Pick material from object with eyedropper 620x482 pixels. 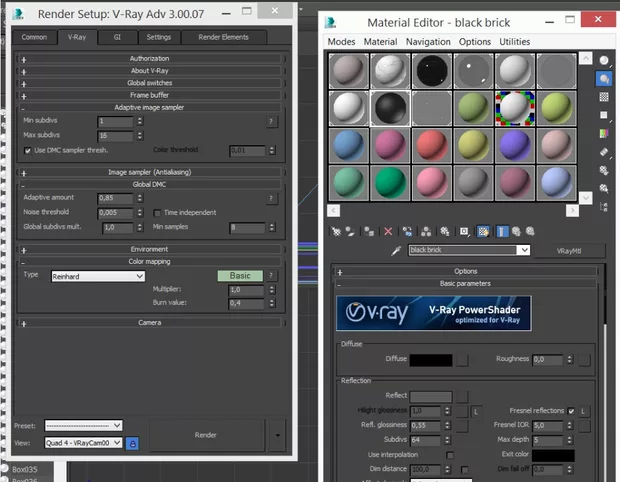(397, 250)
